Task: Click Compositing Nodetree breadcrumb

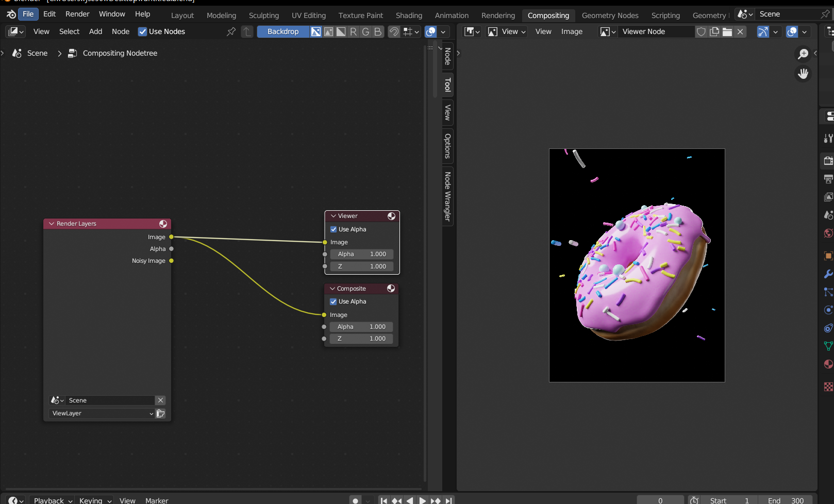Action: (x=120, y=53)
